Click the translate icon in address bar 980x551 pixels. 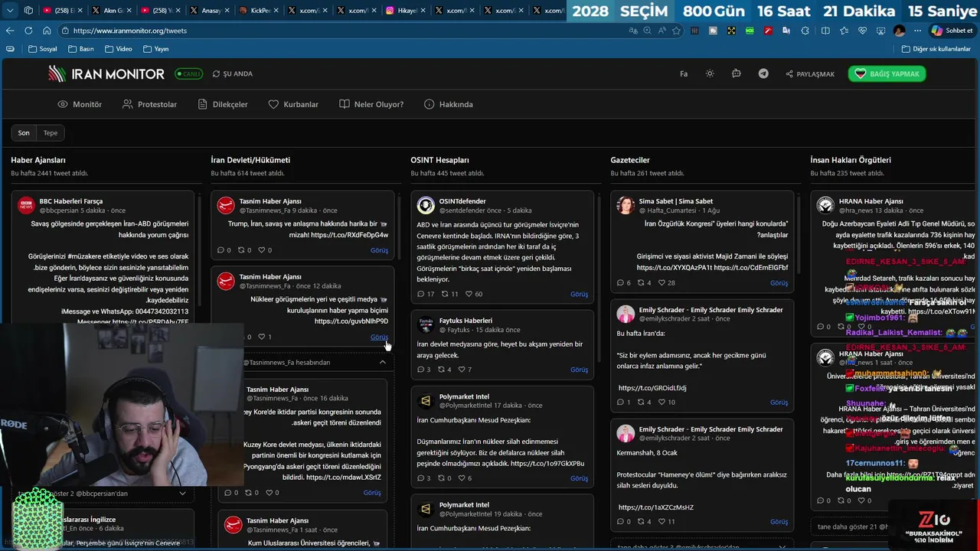tap(633, 31)
